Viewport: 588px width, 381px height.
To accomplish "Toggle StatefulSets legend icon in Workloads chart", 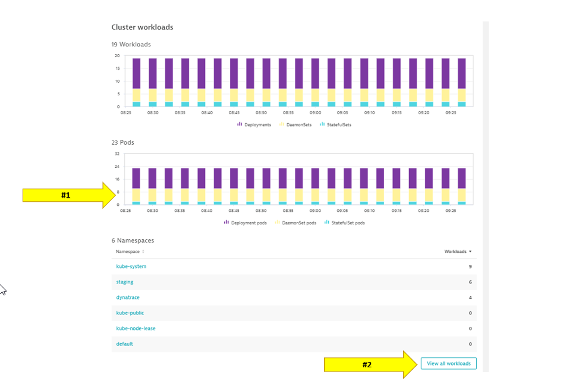I will click(322, 124).
